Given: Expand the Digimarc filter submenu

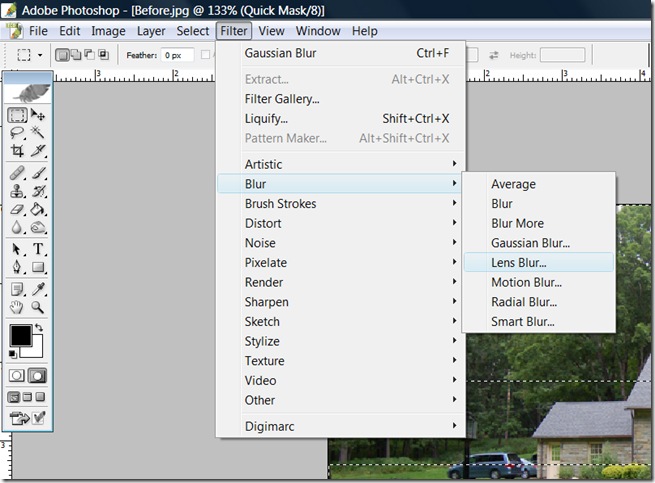Looking at the screenshot, I should 341,426.
